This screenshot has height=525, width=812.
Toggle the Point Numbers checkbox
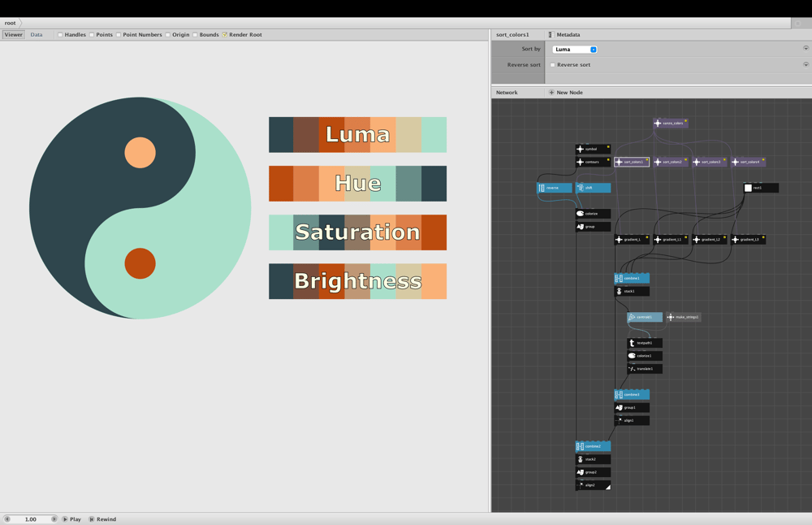pos(119,35)
